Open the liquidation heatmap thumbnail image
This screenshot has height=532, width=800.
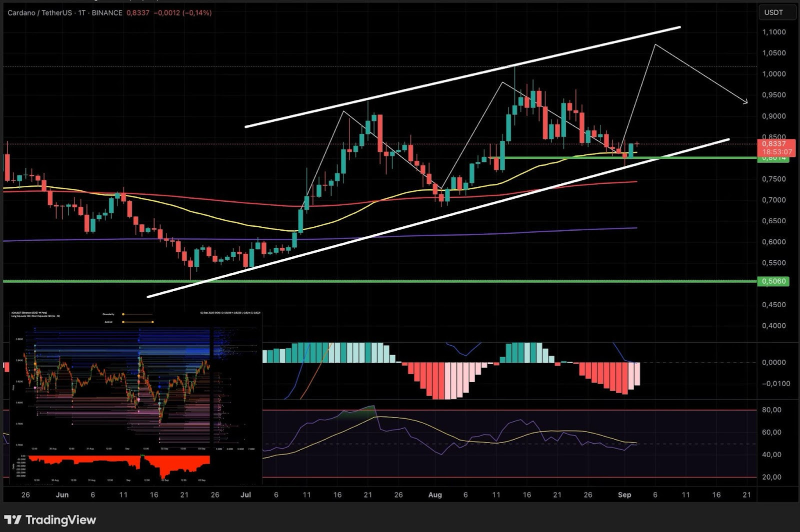(135, 398)
